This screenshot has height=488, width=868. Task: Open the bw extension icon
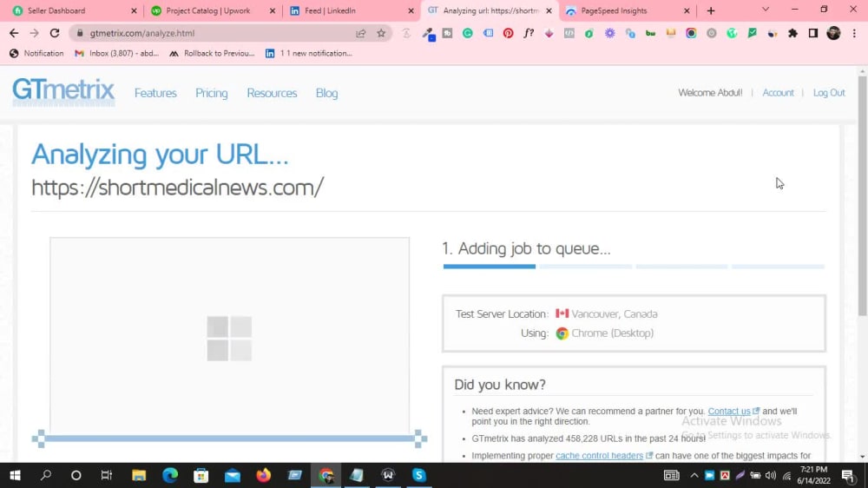pyautogui.click(x=650, y=33)
